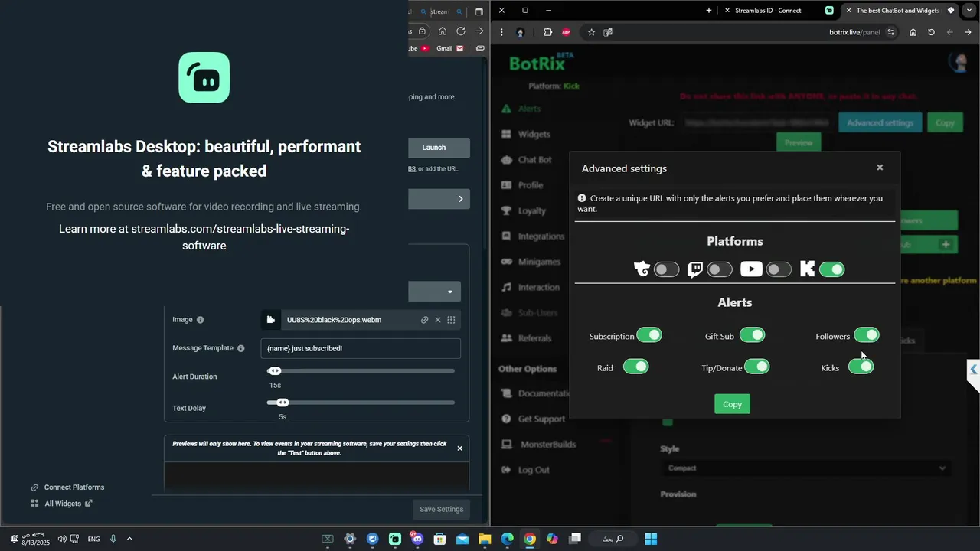Close the Advanced settings dialog
The image size is (980, 551).
(x=880, y=168)
